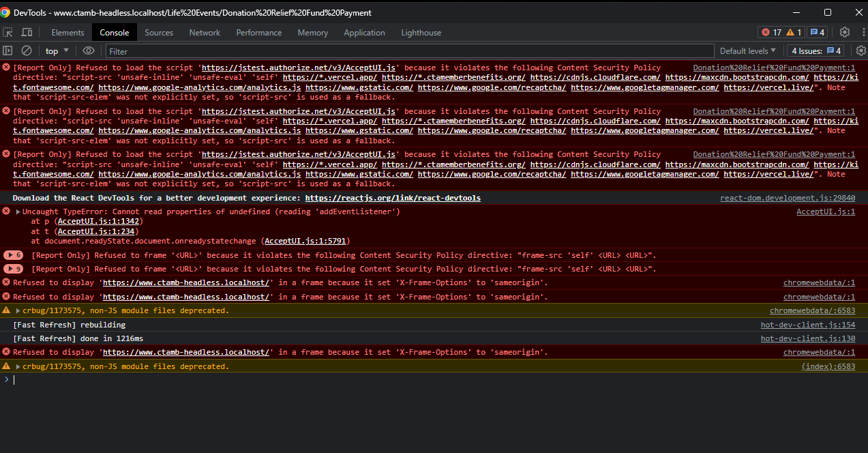Open the reactjs.org react-devtools link

393,198
